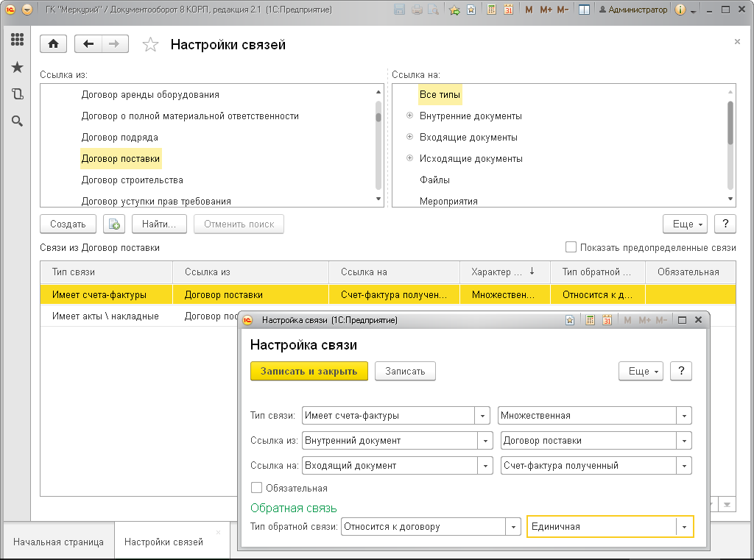The image size is (754, 560).
Task: Open Search magnifier in left sidebar
Action: [18, 121]
